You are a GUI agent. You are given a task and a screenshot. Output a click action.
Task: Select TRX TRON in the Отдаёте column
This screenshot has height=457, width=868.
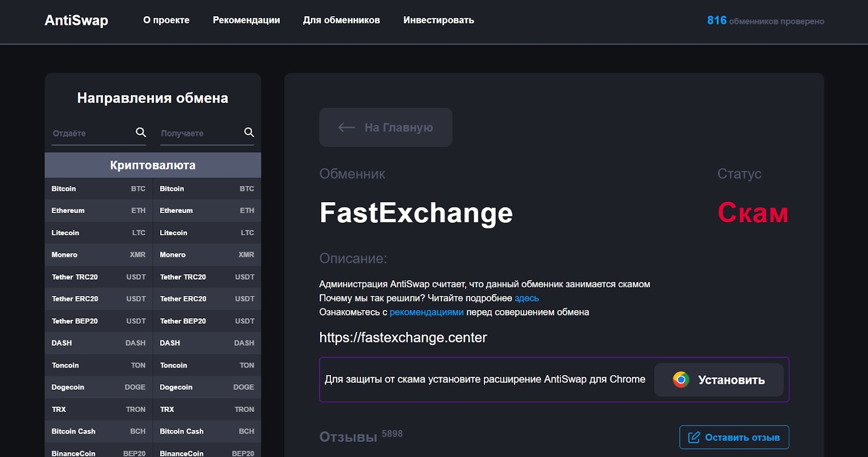99,409
